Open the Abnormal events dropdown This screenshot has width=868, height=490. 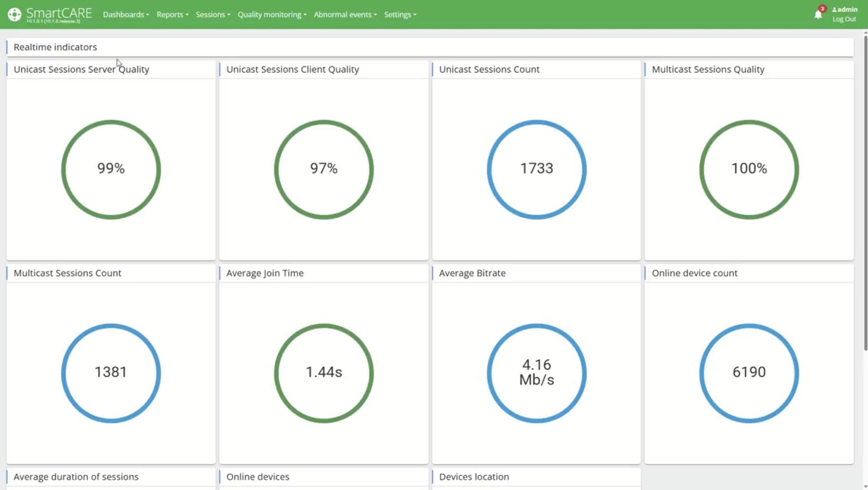(x=345, y=14)
